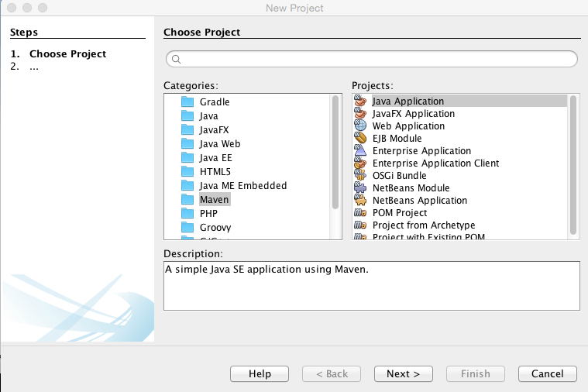The width and height of the screenshot is (588, 392).
Task: Click the EJB Module icon
Action: pyautogui.click(x=360, y=139)
